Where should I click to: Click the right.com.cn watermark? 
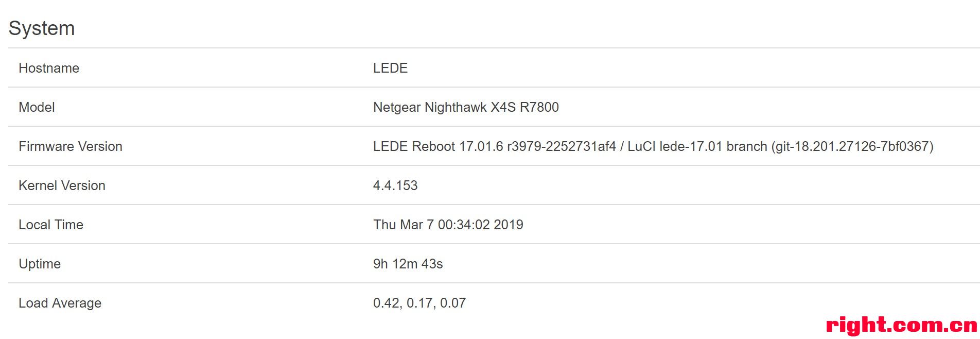(901, 325)
